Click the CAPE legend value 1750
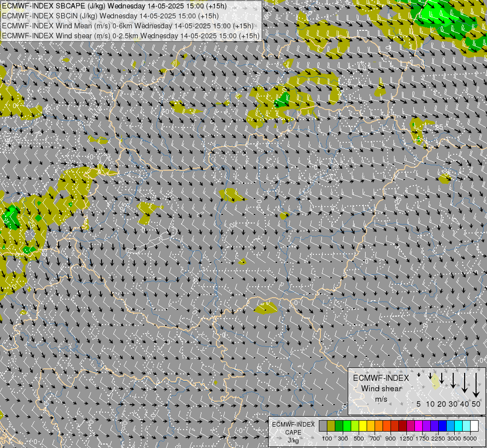Screen dimensions: 487x448 pyautogui.click(x=422, y=439)
